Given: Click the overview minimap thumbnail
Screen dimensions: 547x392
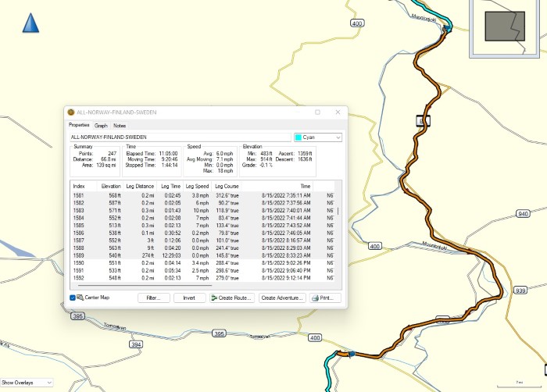Looking at the screenshot, I should coord(505,28).
